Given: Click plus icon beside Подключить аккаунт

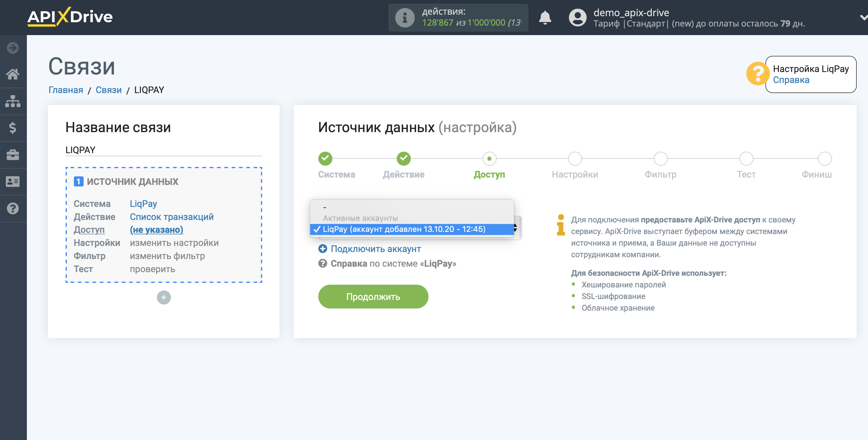Looking at the screenshot, I should [323, 249].
